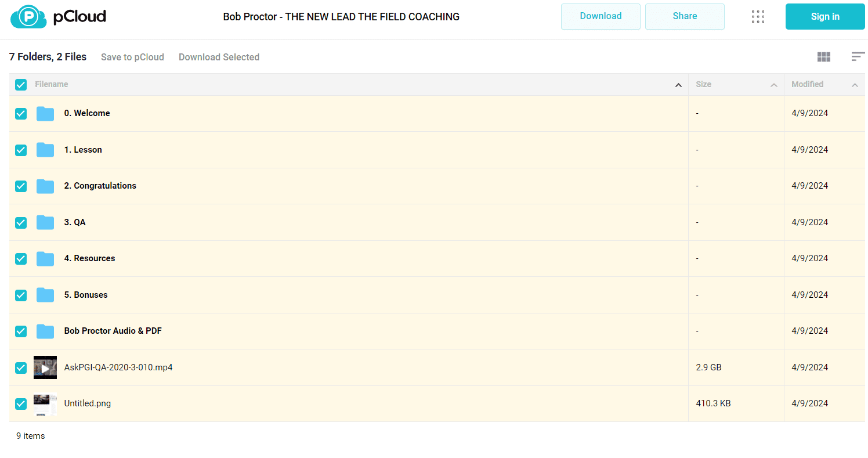
Task: Open the Bob Proctor Audio & PDF folder name
Action: coord(113,331)
